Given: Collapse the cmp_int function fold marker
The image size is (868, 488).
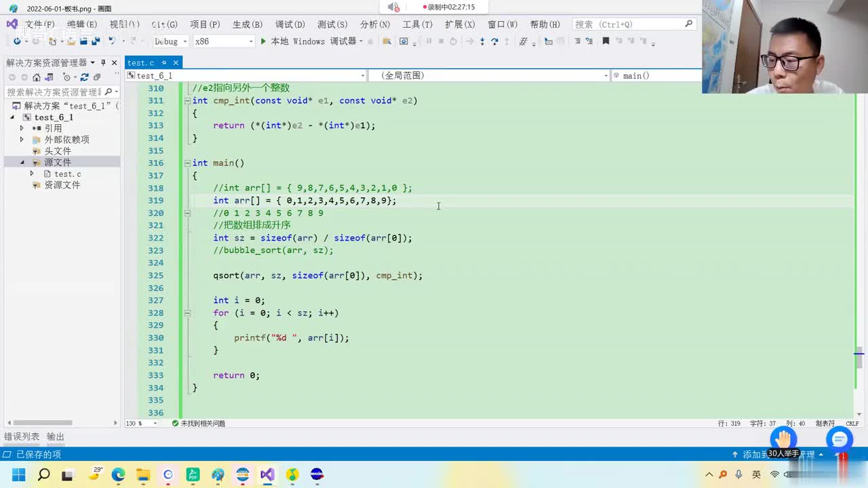Looking at the screenshot, I should tap(186, 100).
